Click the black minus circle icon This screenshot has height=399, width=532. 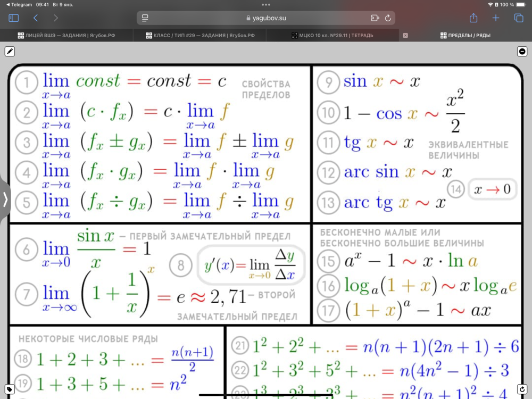pyautogui.click(x=522, y=52)
